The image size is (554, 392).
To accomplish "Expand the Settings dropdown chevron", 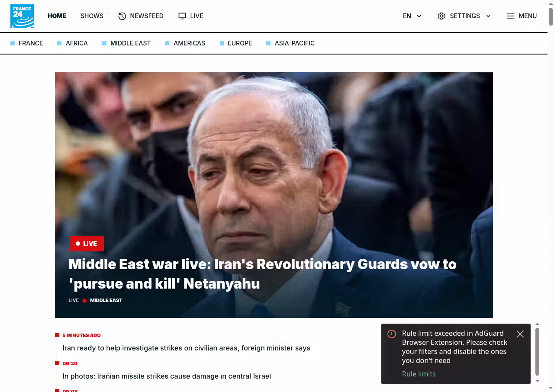I will click(x=488, y=16).
